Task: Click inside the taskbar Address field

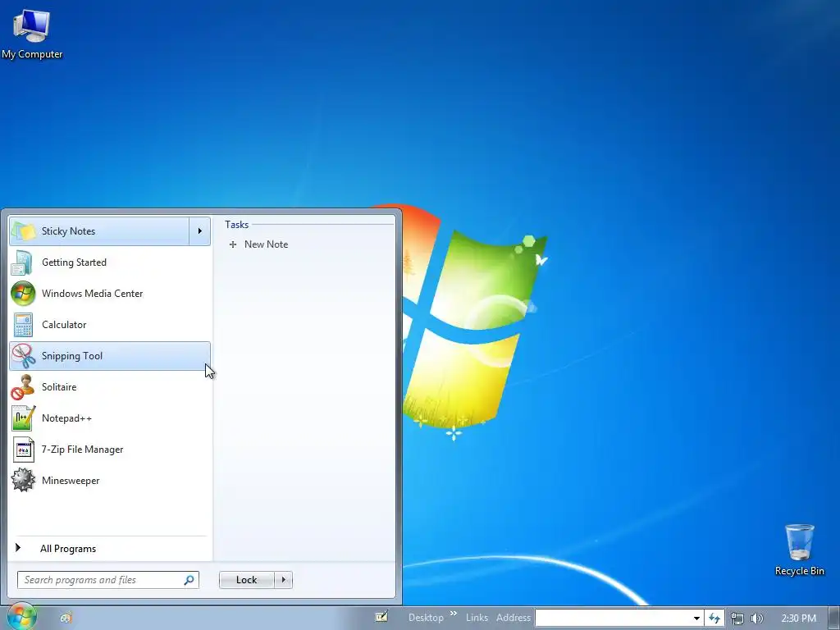Action: tap(612, 618)
